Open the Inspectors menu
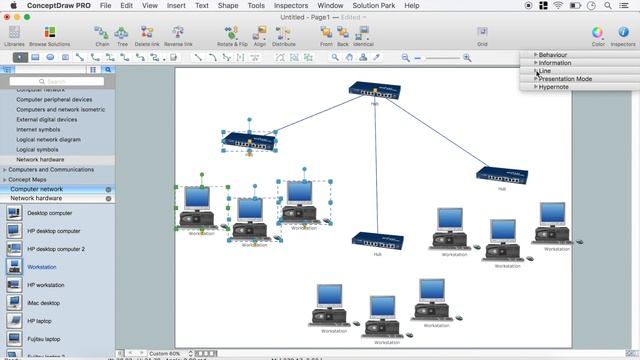The height and width of the screenshot is (360, 640). point(291,6)
